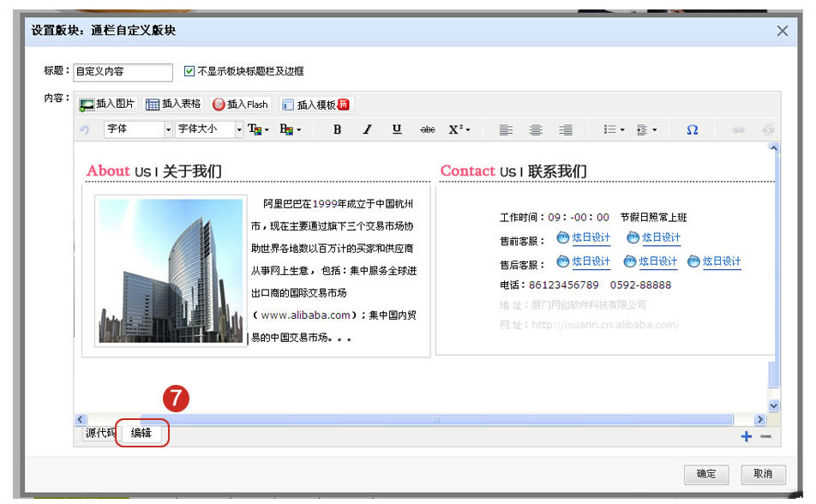The image size is (816, 504).
Task: Toggle bold formatting
Action: point(337,129)
